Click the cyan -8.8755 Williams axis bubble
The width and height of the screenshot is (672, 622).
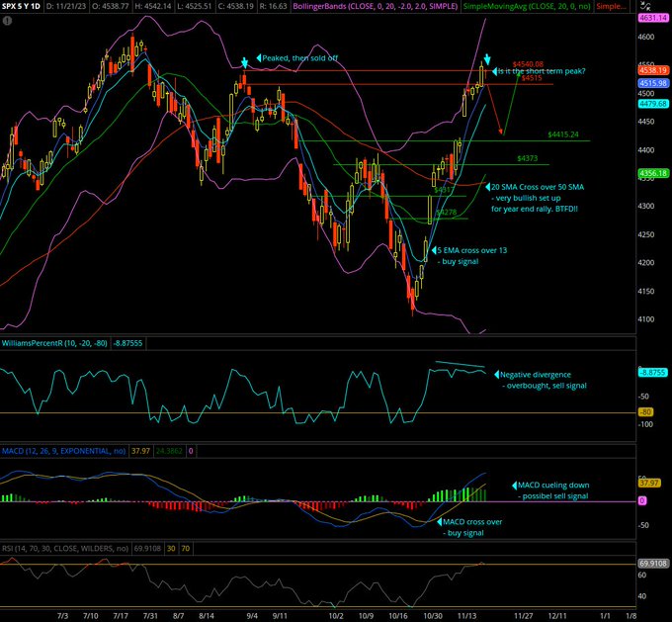coord(652,373)
